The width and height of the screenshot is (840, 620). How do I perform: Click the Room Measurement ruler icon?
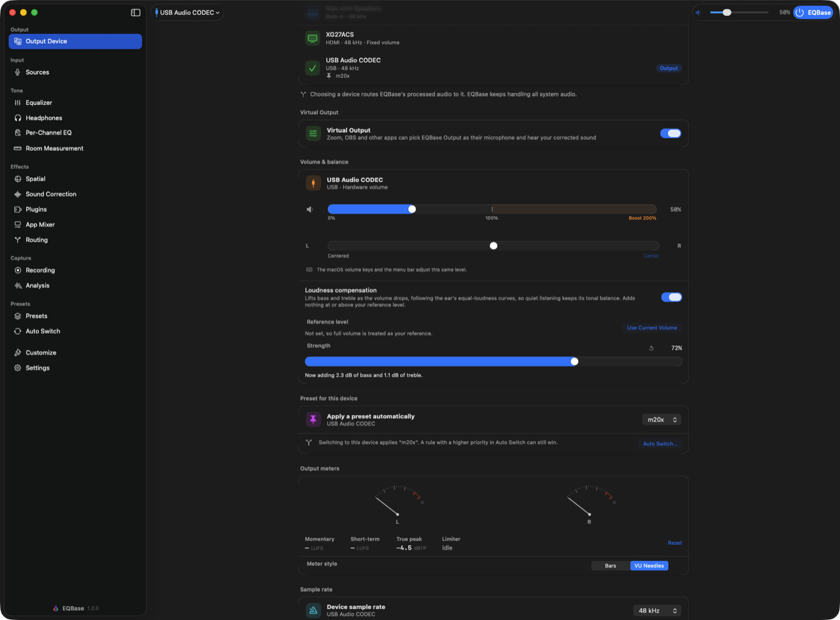[x=17, y=148]
